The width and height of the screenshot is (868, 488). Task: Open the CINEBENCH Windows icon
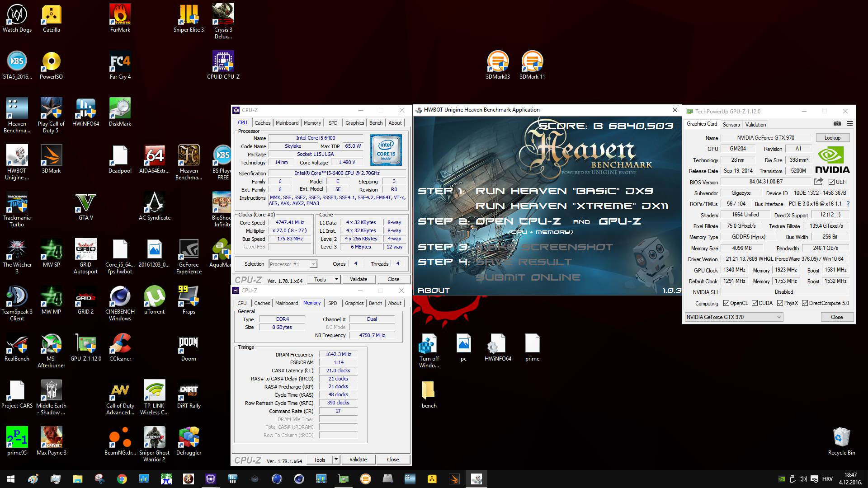point(120,303)
